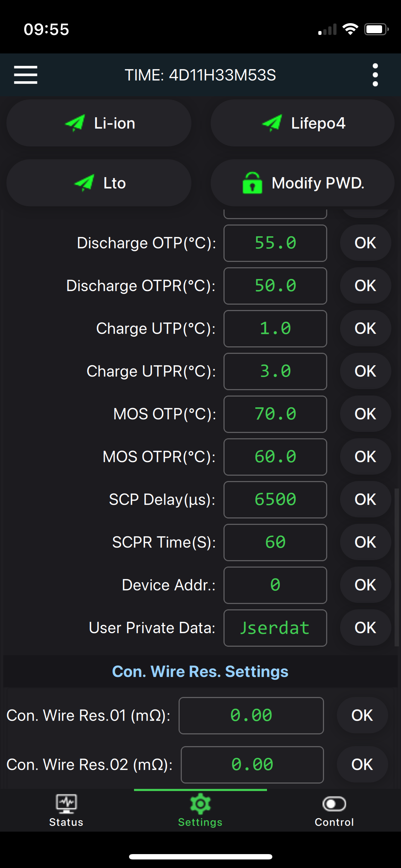Edit the Device Addr. value field
401x868 pixels.
pyautogui.click(x=275, y=585)
